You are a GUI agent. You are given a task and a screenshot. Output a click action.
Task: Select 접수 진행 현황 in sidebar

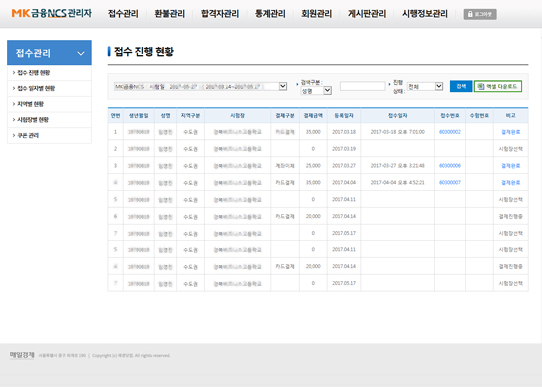pyautogui.click(x=34, y=73)
